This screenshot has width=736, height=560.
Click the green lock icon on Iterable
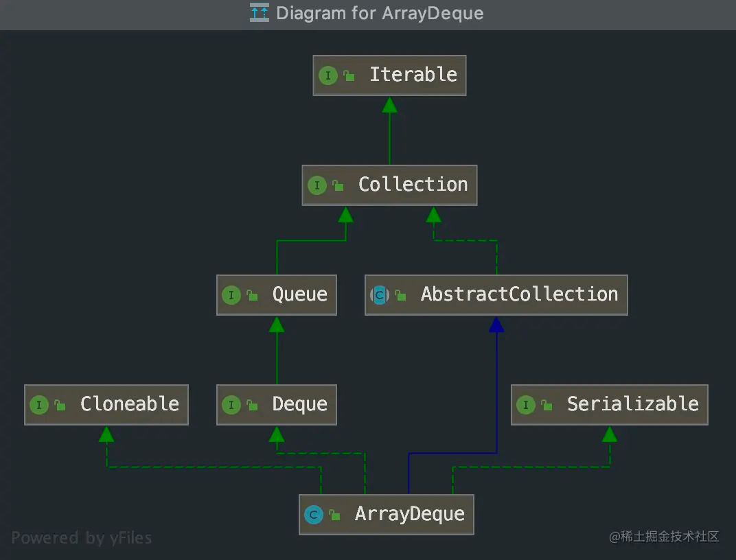349,76
